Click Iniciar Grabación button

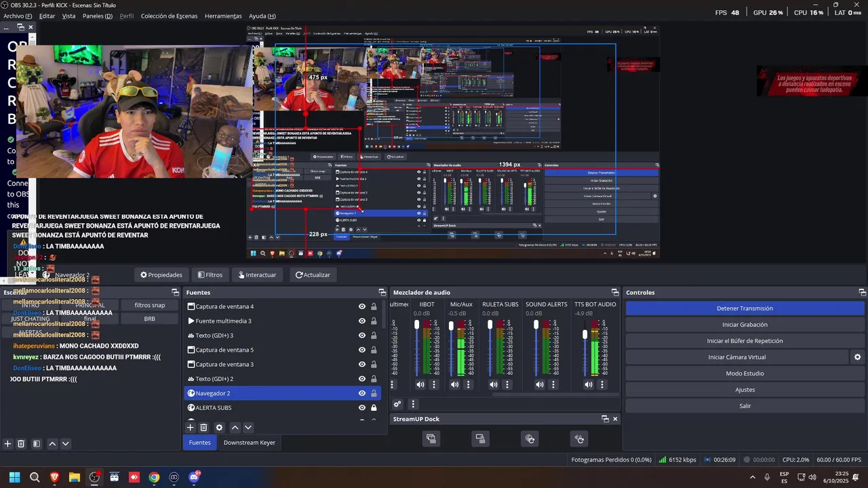745,325
